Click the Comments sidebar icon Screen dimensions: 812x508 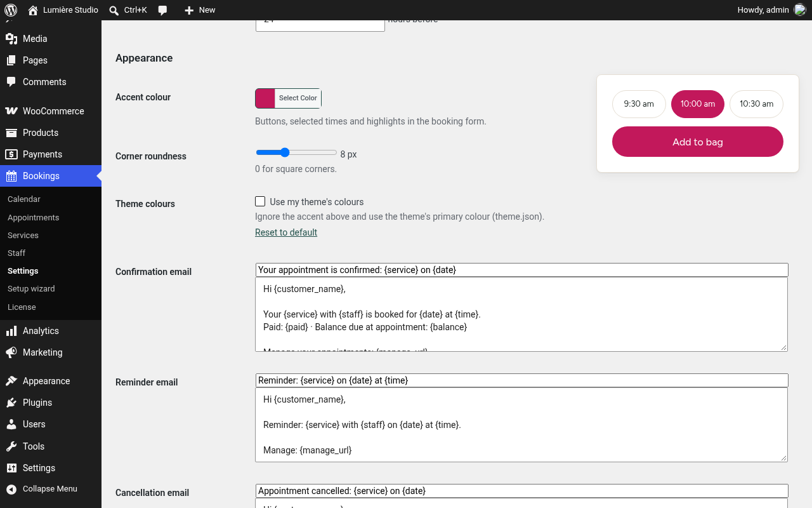11,82
